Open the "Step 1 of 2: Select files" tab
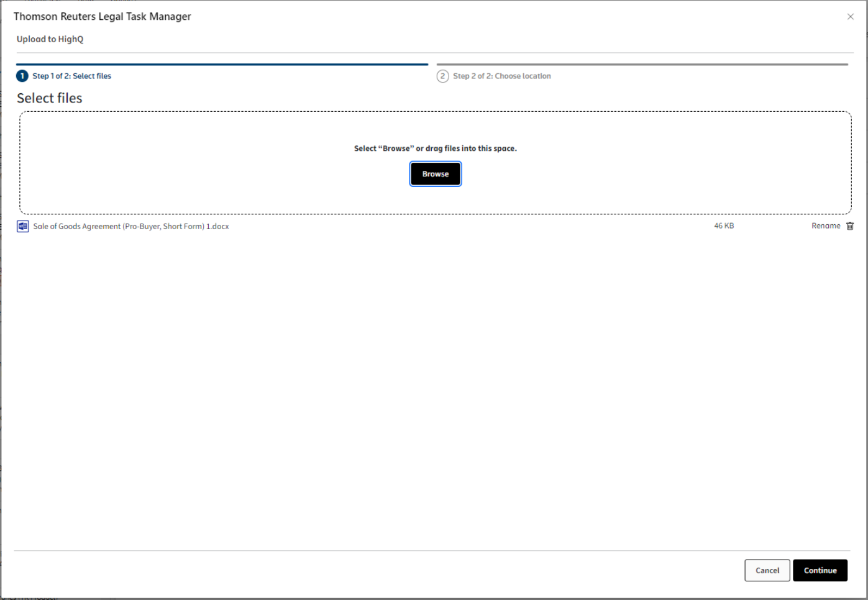This screenshot has height=600, width=868. (x=71, y=76)
